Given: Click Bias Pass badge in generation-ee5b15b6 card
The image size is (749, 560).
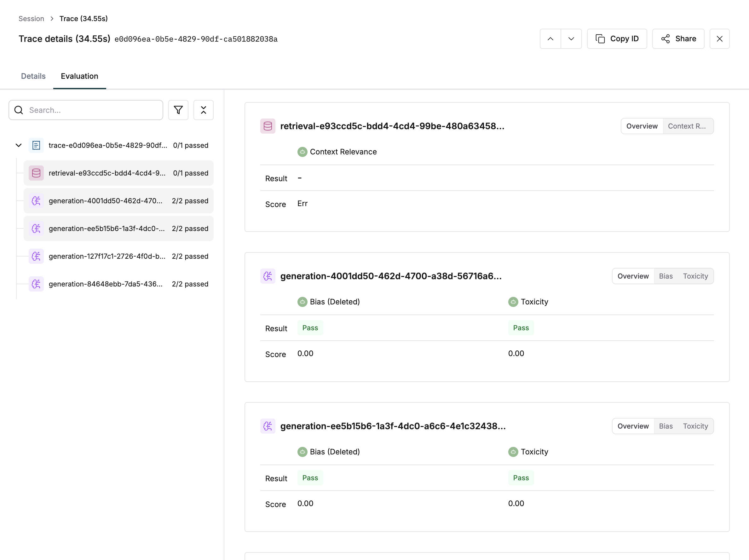Looking at the screenshot, I should [310, 478].
